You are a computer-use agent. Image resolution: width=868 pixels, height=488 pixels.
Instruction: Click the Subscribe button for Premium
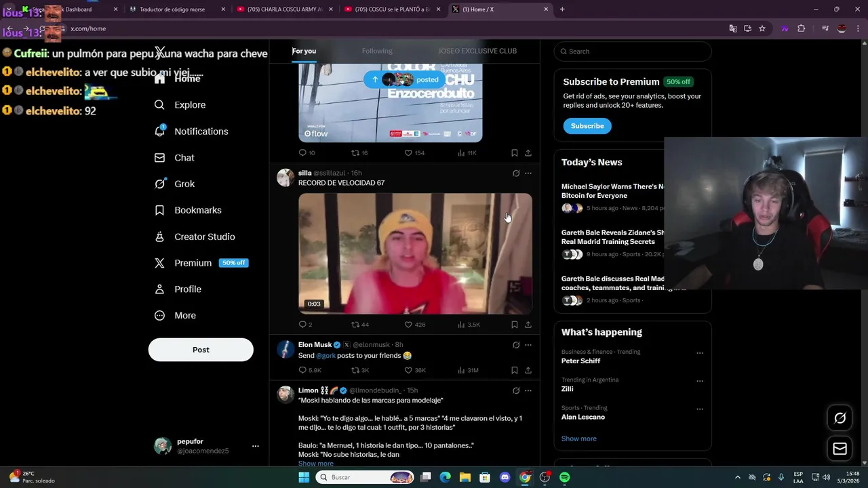click(x=587, y=126)
